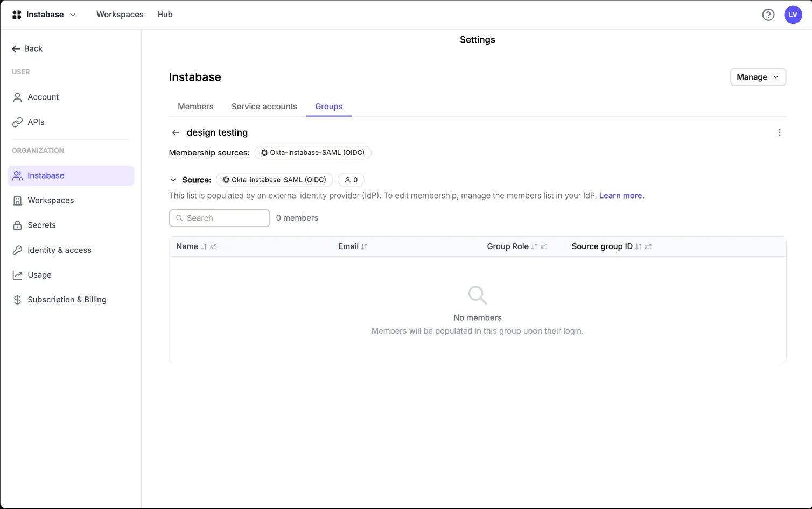Switch to the Service accounts tab
812x509 pixels.
[x=264, y=107]
